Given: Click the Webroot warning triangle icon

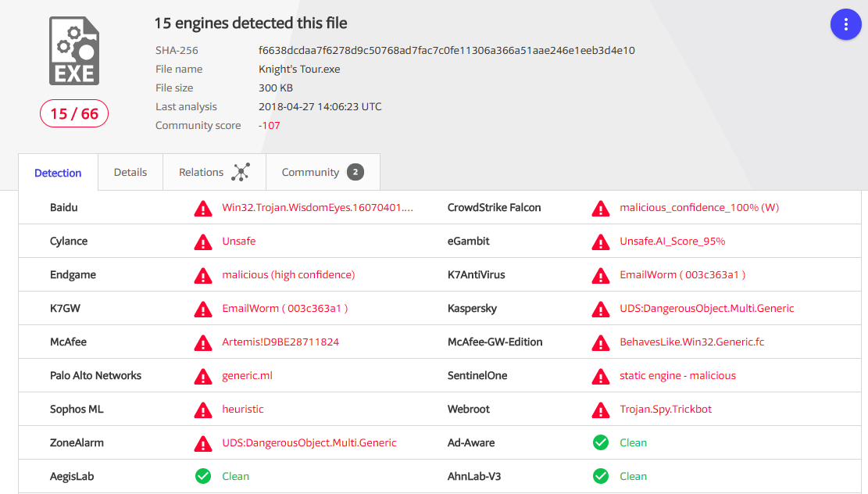Looking at the screenshot, I should [x=601, y=410].
